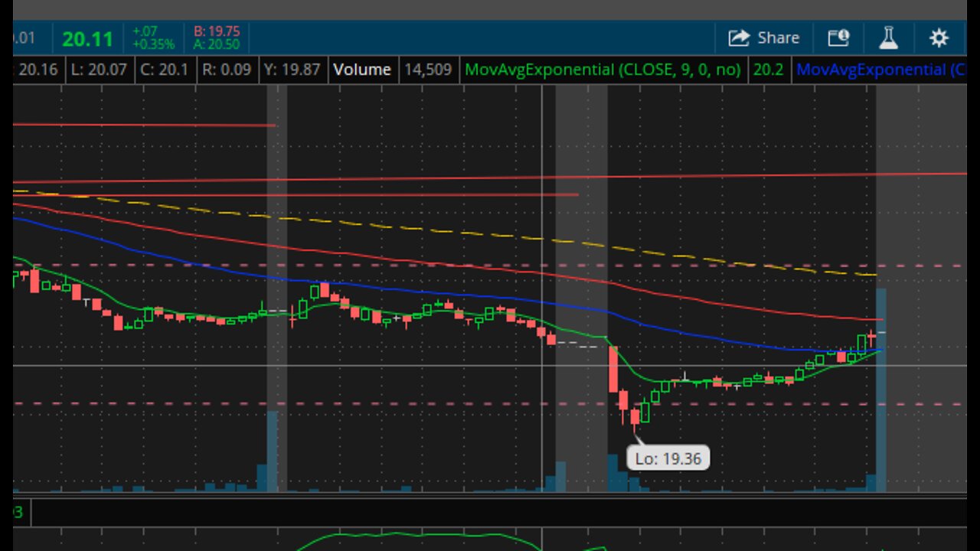Click the range value R: 0.09
The width and height of the screenshot is (980, 551).
(x=225, y=70)
